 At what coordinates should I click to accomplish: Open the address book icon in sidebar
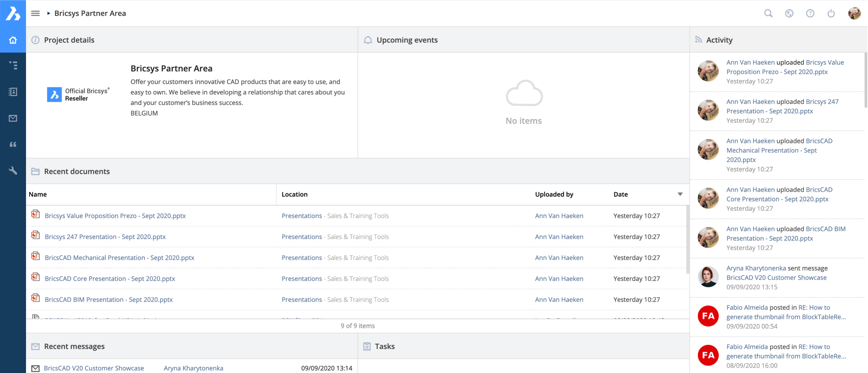[x=13, y=92]
